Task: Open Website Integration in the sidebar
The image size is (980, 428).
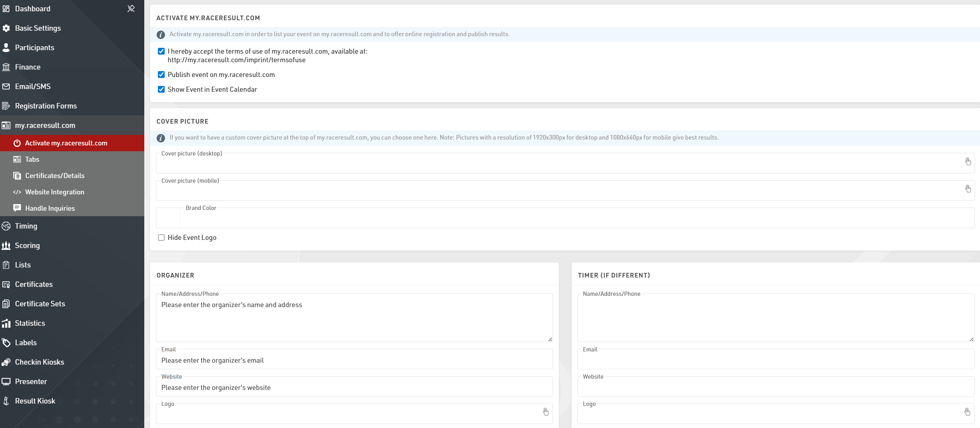Action: click(54, 192)
